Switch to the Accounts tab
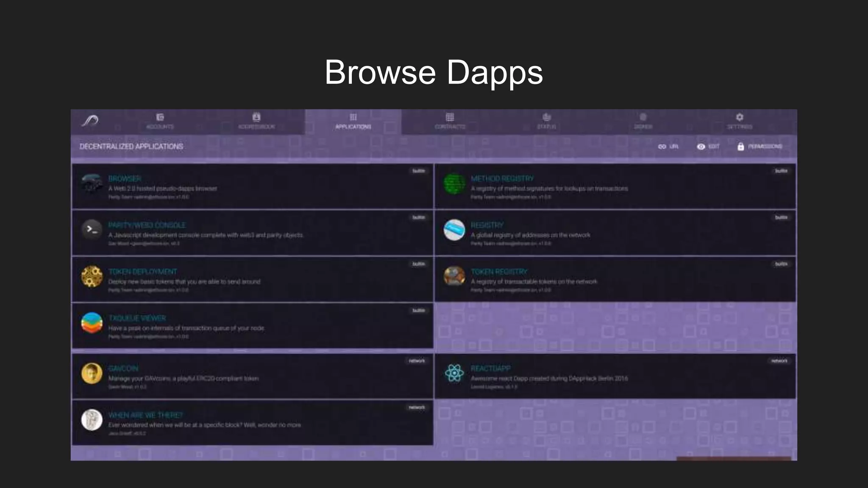The height and width of the screenshot is (488, 868). click(160, 121)
